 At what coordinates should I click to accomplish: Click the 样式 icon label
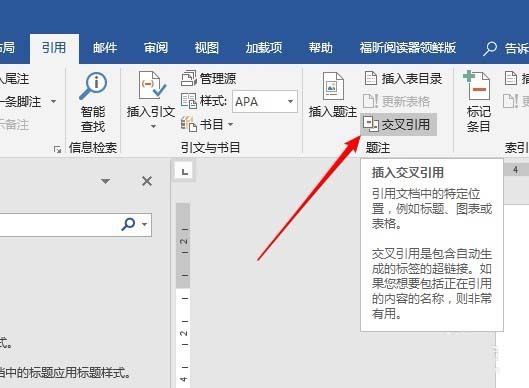coord(204,101)
